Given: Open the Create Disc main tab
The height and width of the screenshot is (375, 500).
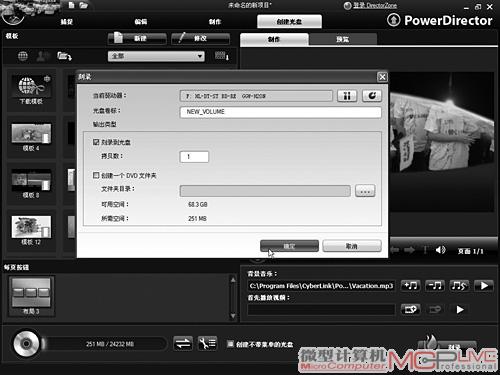Looking at the screenshot, I should 289,22.
